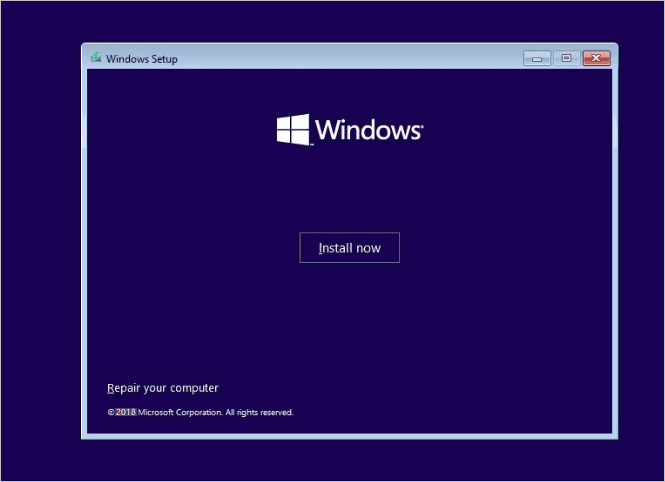Click the right edge of Setup window
665x482 pixels.
(x=614, y=250)
